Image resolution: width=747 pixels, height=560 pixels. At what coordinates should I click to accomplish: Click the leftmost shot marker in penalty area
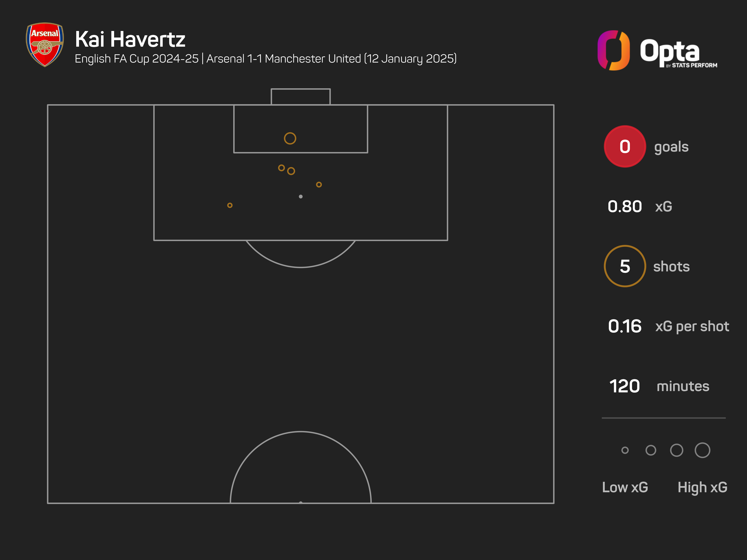click(x=230, y=205)
